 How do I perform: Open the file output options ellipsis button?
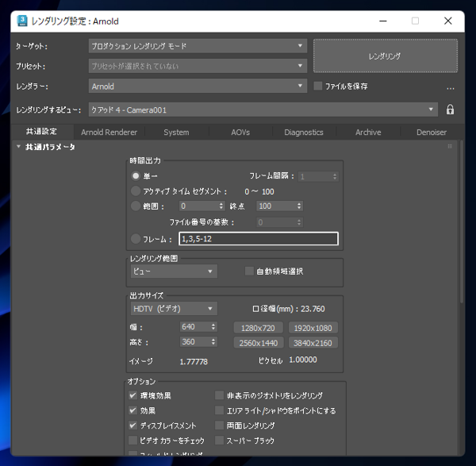coord(451,88)
